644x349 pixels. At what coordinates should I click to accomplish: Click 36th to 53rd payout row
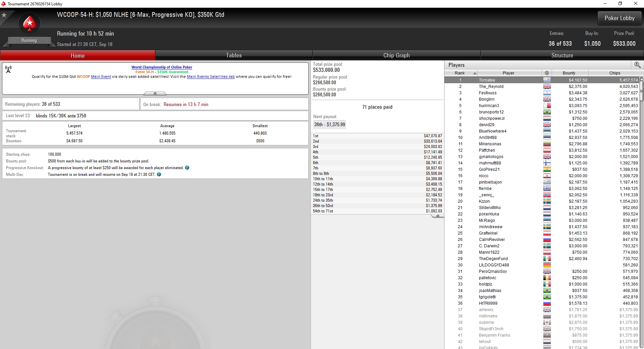tap(377, 206)
